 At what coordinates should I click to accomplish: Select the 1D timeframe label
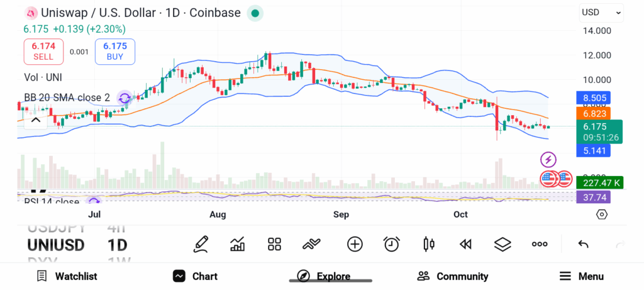pyautogui.click(x=118, y=245)
